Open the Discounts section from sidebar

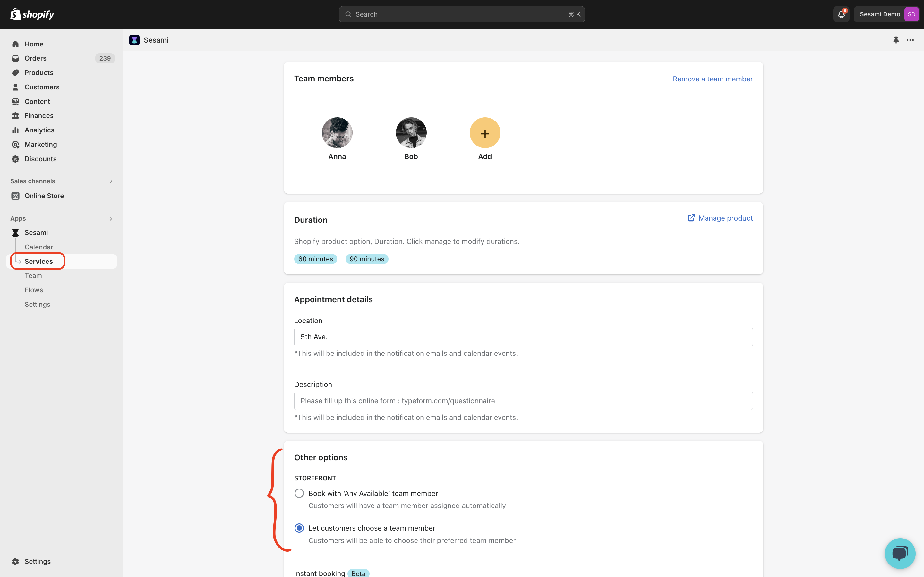(40, 159)
